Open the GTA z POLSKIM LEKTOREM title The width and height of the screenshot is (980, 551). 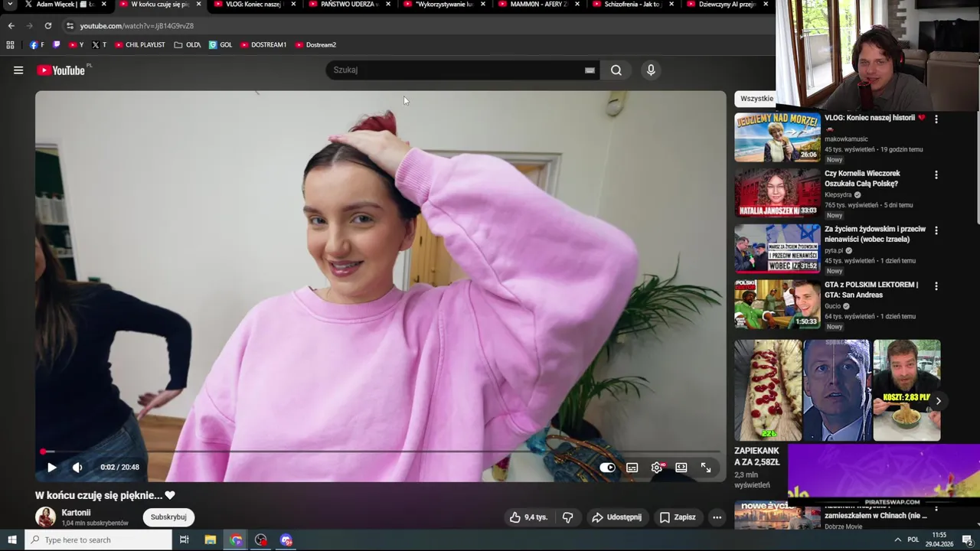click(x=871, y=290)
